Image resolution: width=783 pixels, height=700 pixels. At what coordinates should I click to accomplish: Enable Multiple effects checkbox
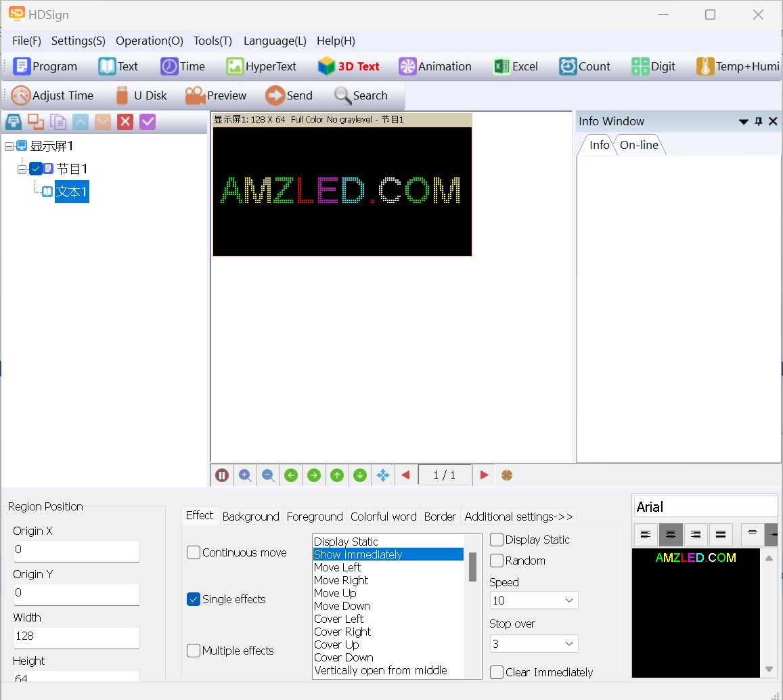(x=194, y=651)
